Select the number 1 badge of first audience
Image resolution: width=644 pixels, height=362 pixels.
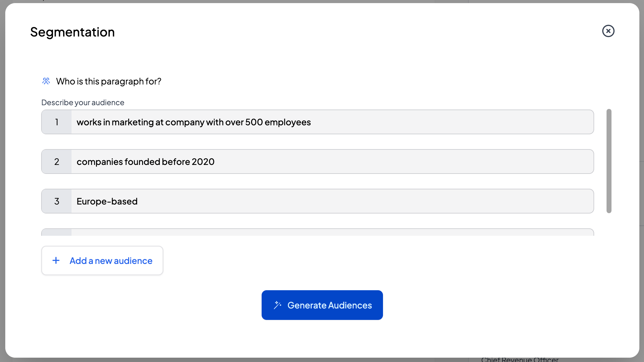[x=57, y=122]
